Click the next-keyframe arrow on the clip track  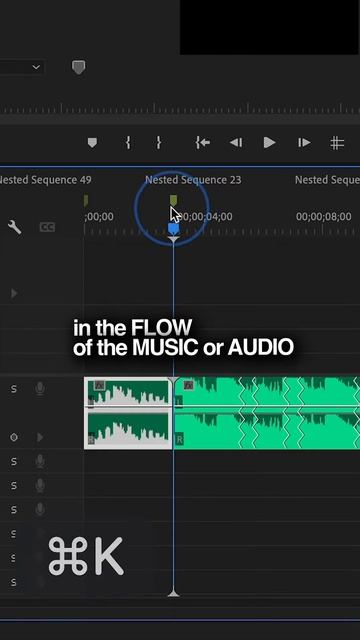click(x=40, y=437)
